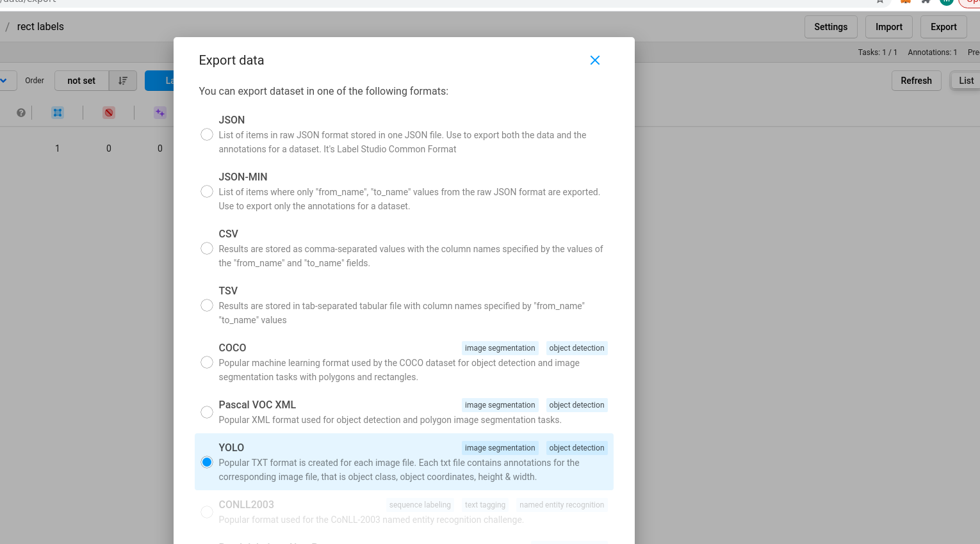This screenshot has width=980, height=544.
Task: Click the help question mark icon
Action: pyautogui.click(x=21, y=113)
